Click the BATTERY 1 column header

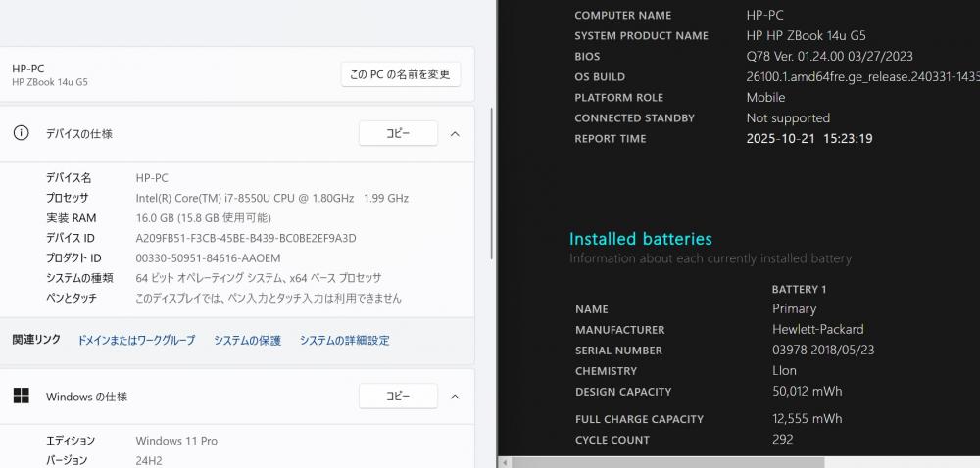pyautogui.click(x=800, y=289)
